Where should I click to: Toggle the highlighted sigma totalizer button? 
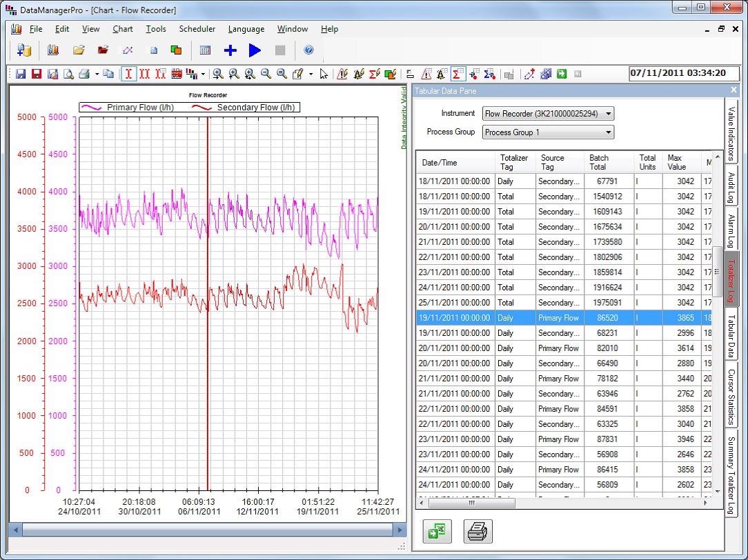click(457, 74)
